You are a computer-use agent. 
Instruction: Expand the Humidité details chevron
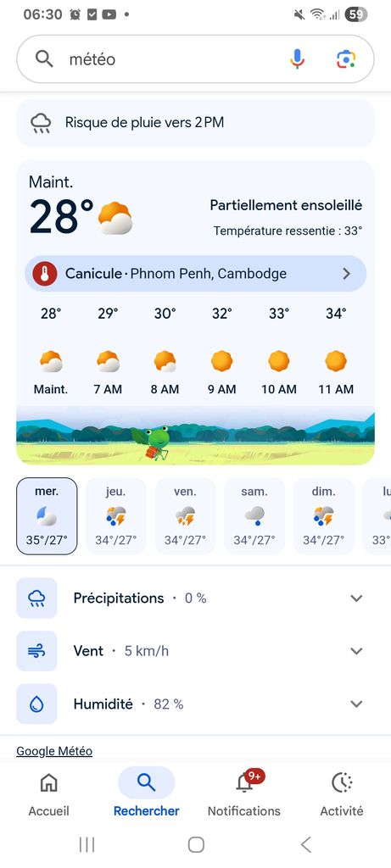click(x=357, y=704)
